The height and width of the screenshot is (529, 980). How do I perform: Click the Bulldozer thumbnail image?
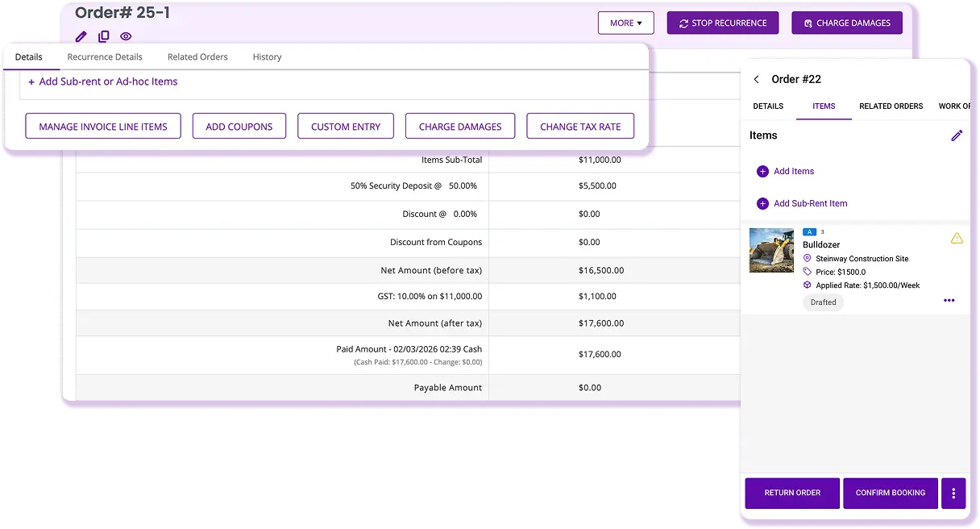click(771, 250)
